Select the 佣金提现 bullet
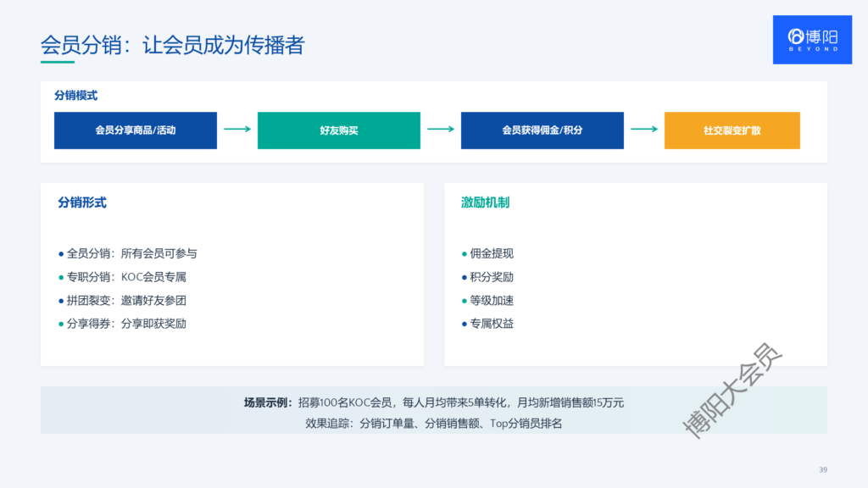Viewport: 868px width, 488px height. tap(487, 253)
